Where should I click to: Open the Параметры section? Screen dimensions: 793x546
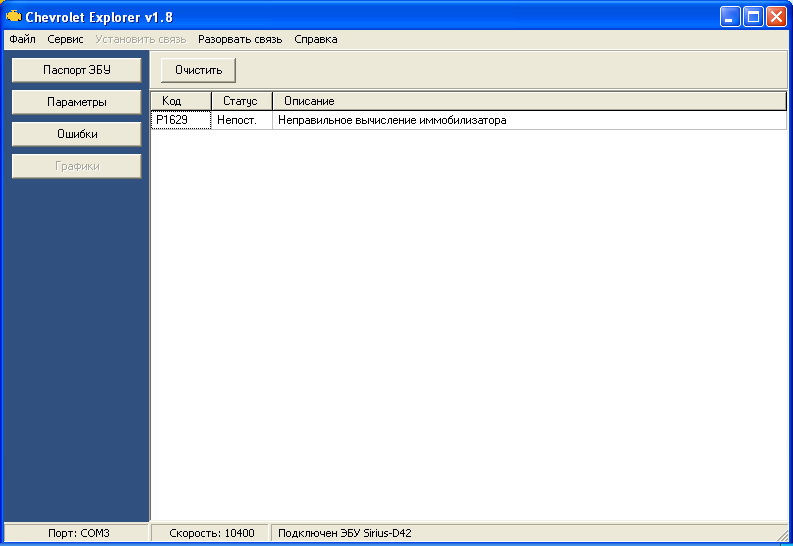pyautogui.click(x=76, y=102)
